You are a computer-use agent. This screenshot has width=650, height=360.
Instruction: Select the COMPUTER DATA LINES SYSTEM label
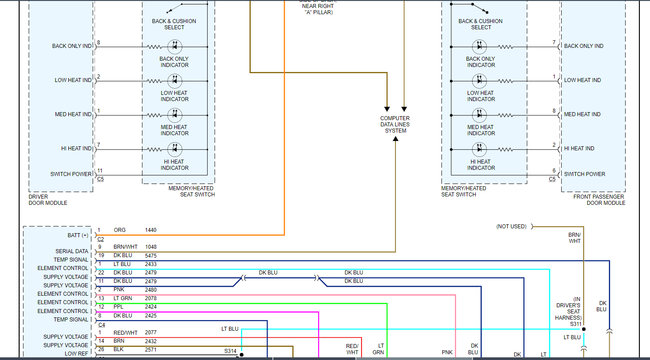point(395,124)
